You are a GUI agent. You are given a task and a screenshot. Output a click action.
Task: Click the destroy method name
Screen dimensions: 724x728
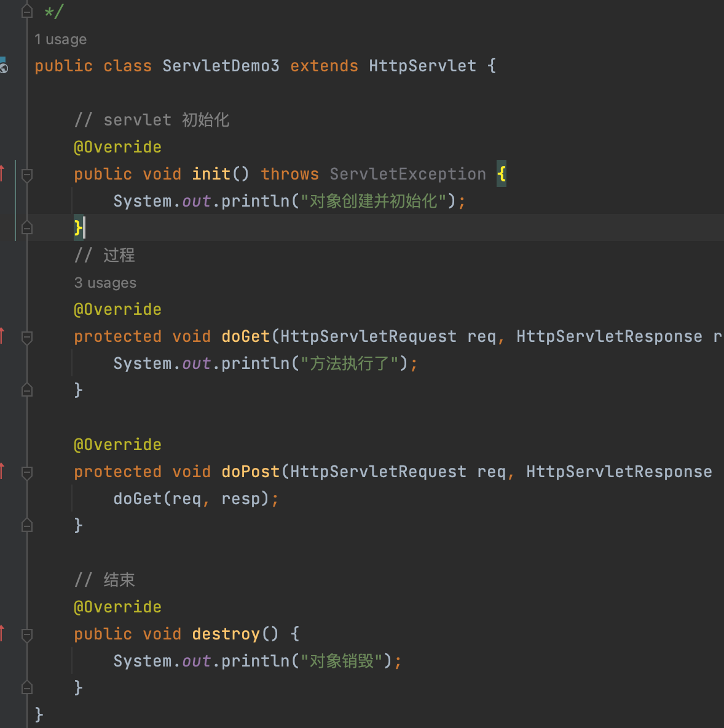[x=226, y=634]
